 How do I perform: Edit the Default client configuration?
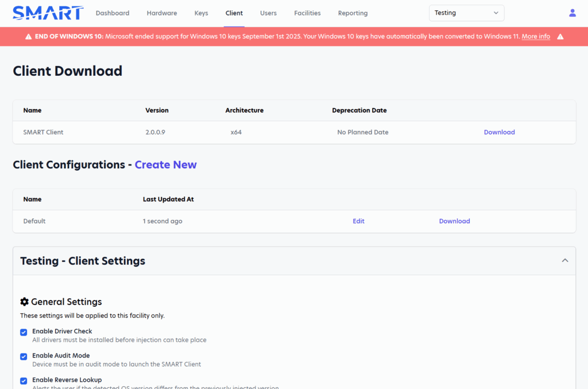click(x=358, y=221)
